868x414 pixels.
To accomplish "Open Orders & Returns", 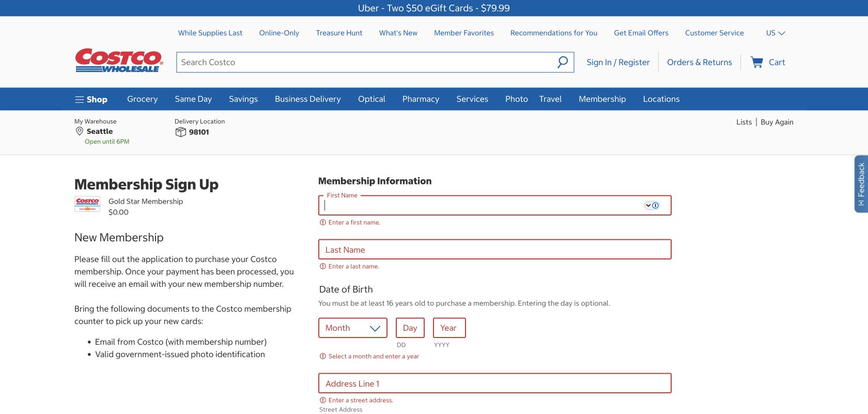I will [x=700, y=63].
